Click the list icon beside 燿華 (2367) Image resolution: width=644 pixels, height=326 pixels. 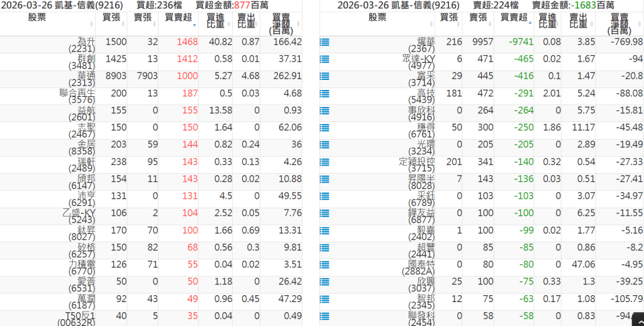click(x=325, y=42)
